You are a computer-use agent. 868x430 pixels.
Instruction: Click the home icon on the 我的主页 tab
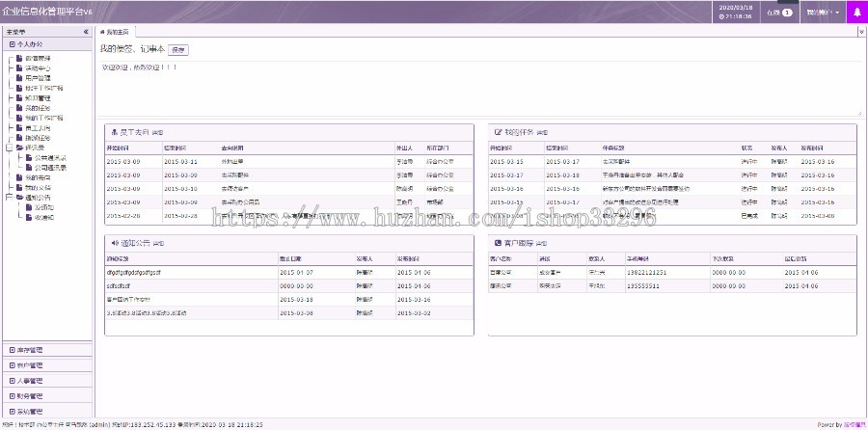102,32
